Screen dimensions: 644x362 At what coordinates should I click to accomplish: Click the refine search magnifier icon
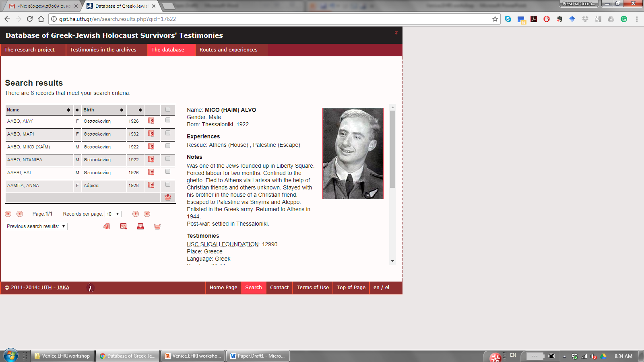(x=124, y=226)
